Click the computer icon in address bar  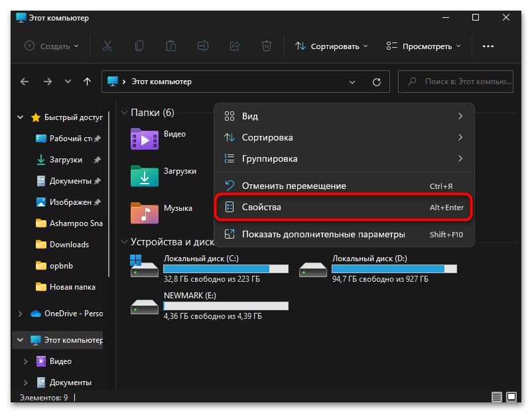113,82
